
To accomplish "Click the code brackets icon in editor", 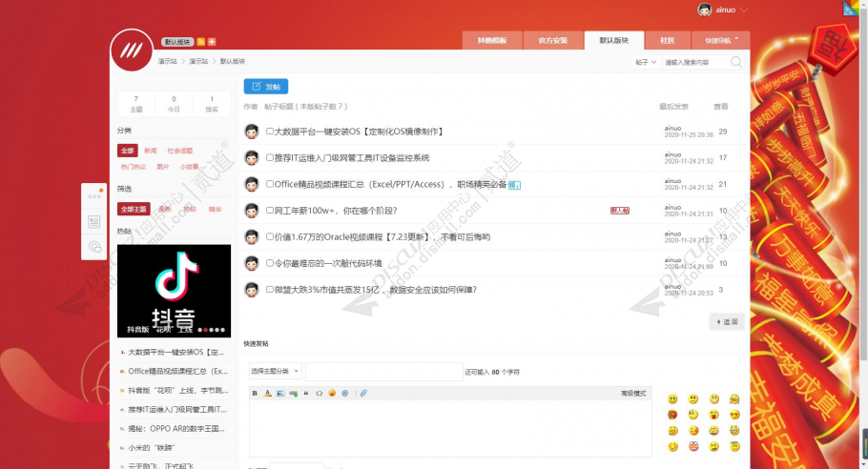I will [x=319, y=394].
